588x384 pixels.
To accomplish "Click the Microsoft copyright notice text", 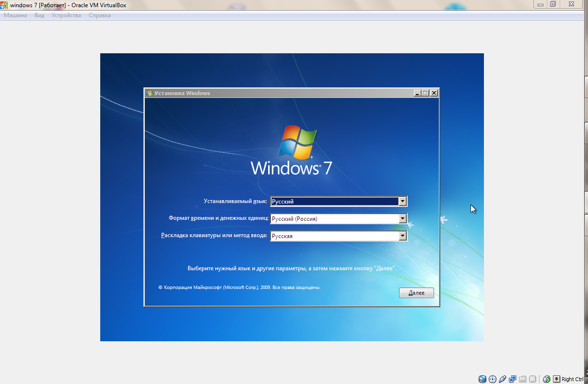I will tap(239, 288).
